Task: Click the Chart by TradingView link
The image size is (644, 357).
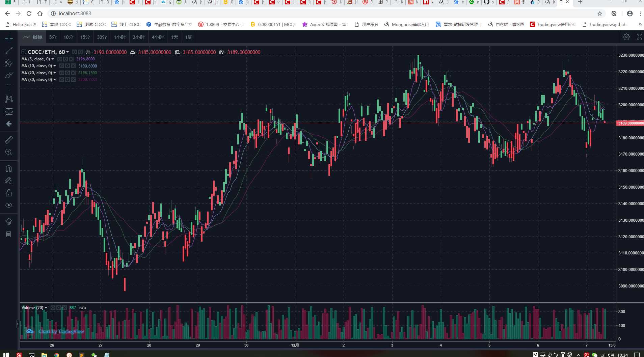Action: (x=61, y=332)
